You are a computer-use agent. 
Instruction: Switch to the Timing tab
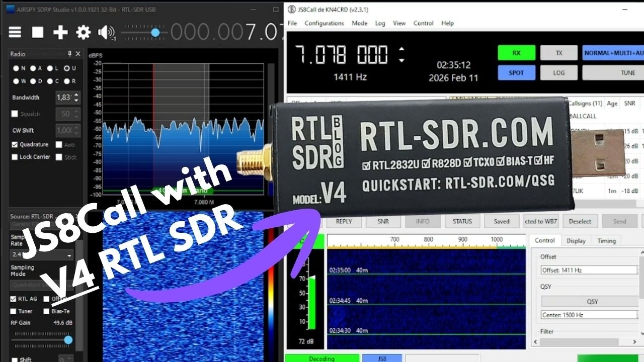coord(606,241)
